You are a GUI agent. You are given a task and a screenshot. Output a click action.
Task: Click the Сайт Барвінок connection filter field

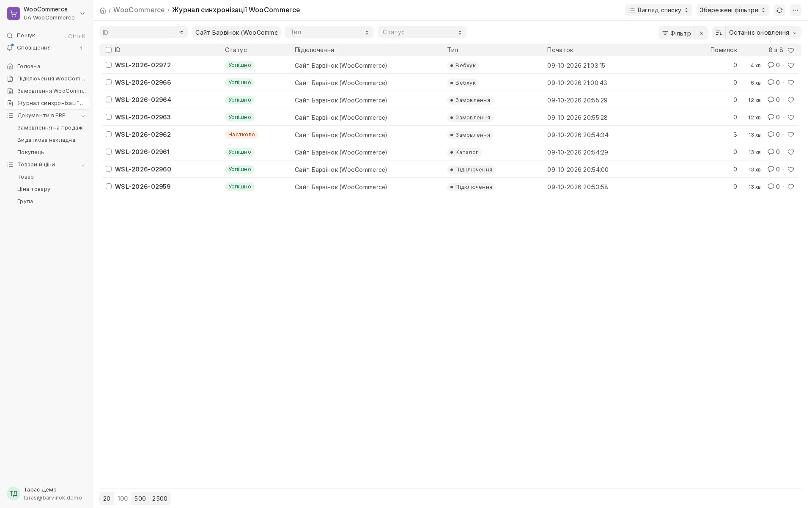pos(236,32)
